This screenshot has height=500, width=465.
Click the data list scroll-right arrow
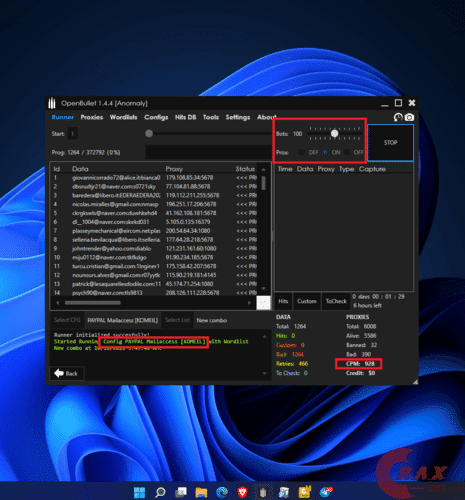[249, 303]
